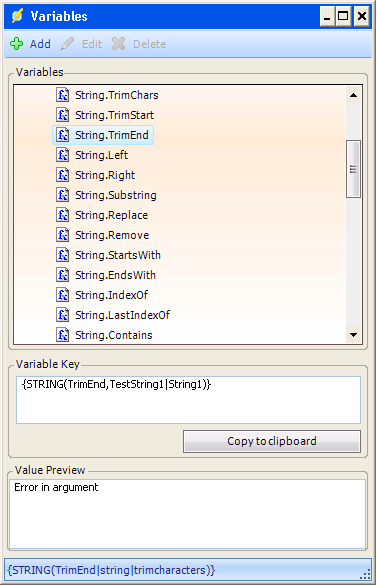
Task: Select String.Substring in the list
Action: (x=116, y=195)
